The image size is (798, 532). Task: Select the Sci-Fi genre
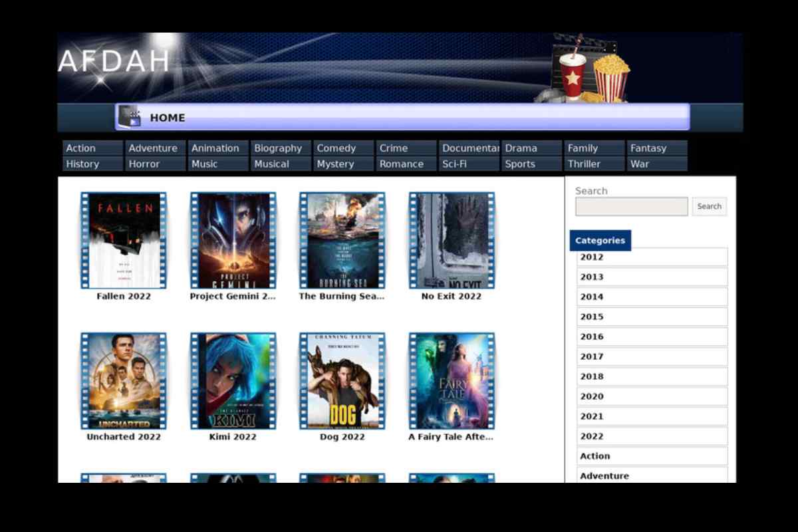(x=469, y=164)
